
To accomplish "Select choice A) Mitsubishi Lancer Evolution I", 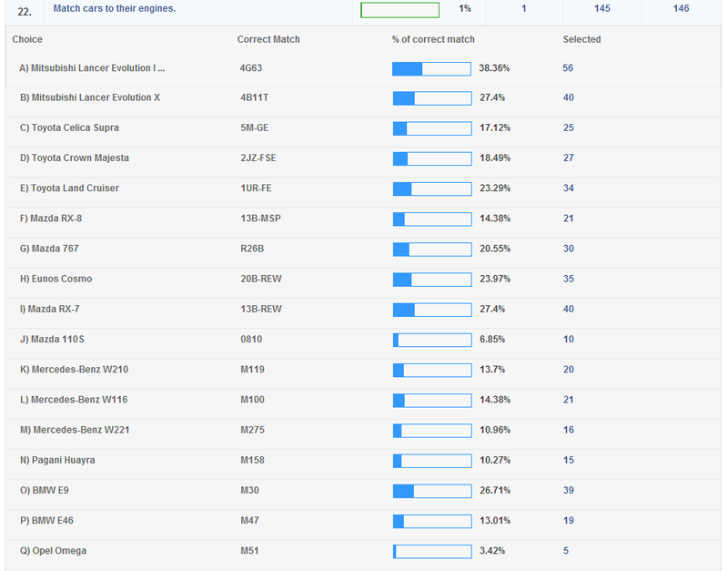I will point(92,68).
